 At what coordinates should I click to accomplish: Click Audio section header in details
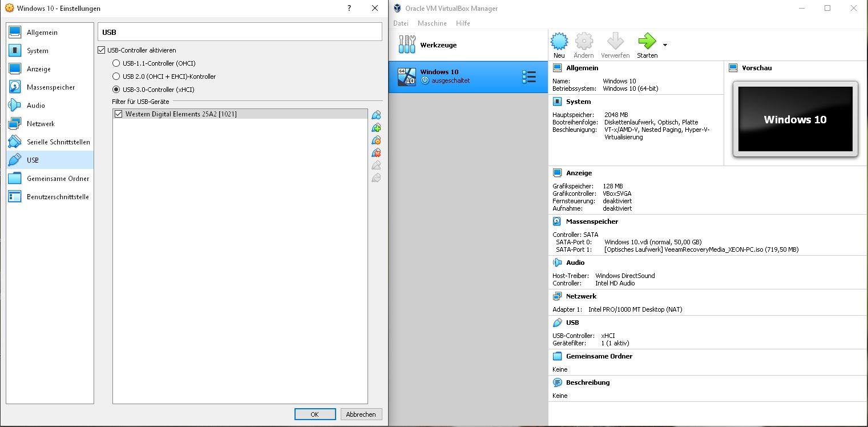[x=575, y=263]
